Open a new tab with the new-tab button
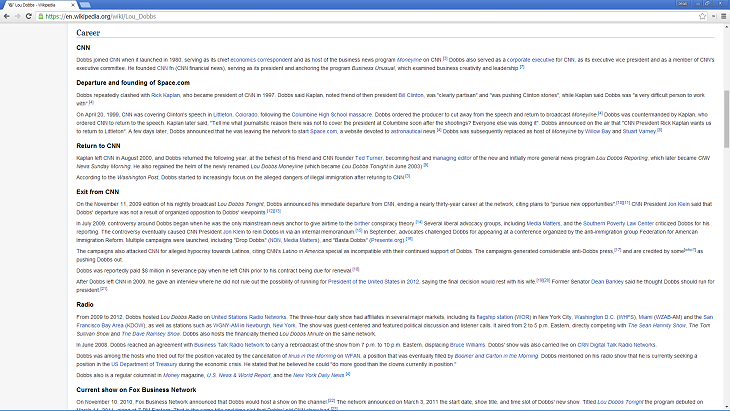 [85, 5]
